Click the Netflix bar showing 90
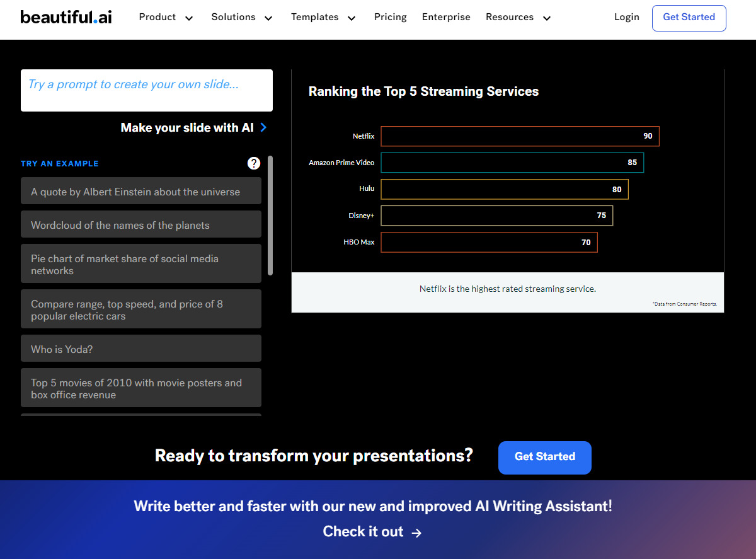The height and width of the screenshot is (559, 756). 520,136
